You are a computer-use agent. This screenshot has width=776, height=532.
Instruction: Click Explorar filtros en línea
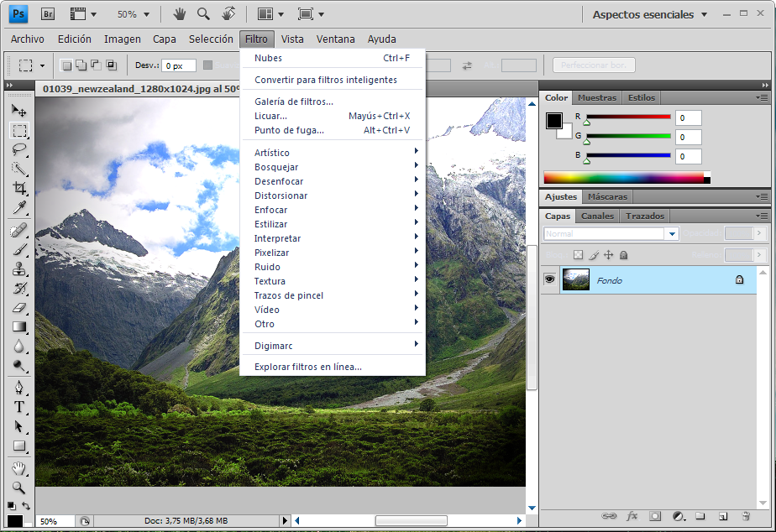pos(308,367)
